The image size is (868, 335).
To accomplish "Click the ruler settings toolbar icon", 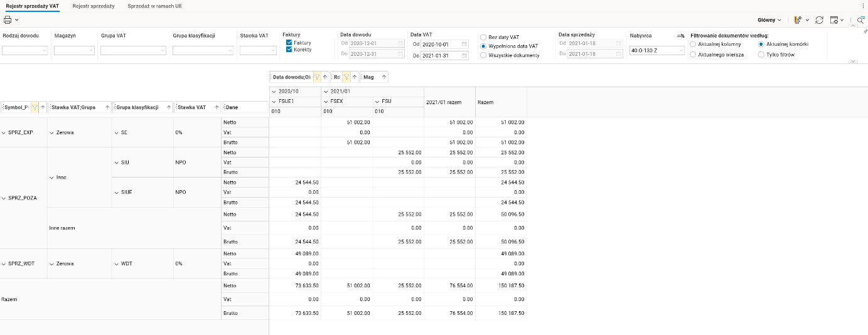I will (798, 20).
